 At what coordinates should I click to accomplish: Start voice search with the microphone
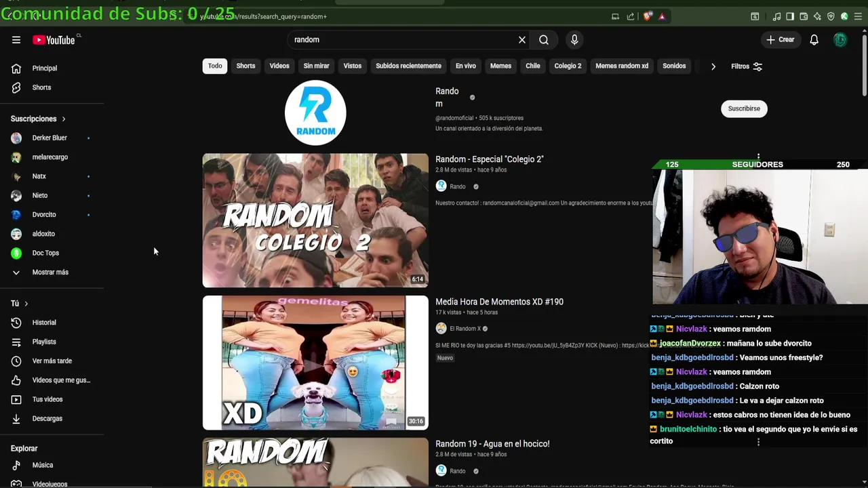574,40
